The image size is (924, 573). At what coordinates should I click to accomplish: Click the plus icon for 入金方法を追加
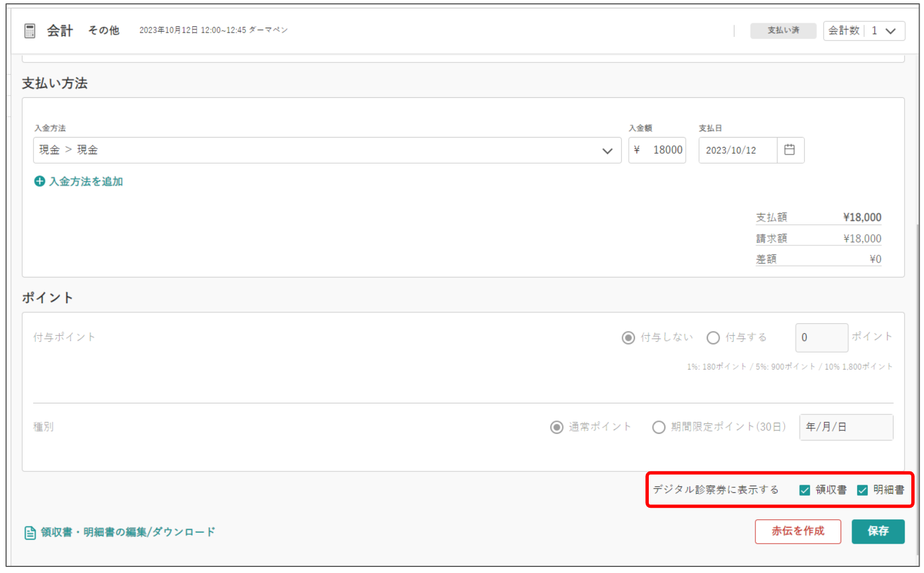click(x=39, y=181)
